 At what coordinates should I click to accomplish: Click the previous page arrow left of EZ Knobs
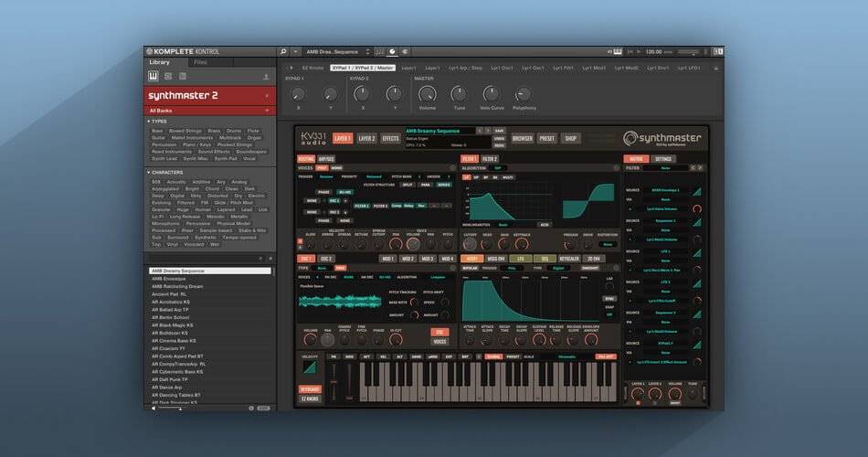point(287,68)
